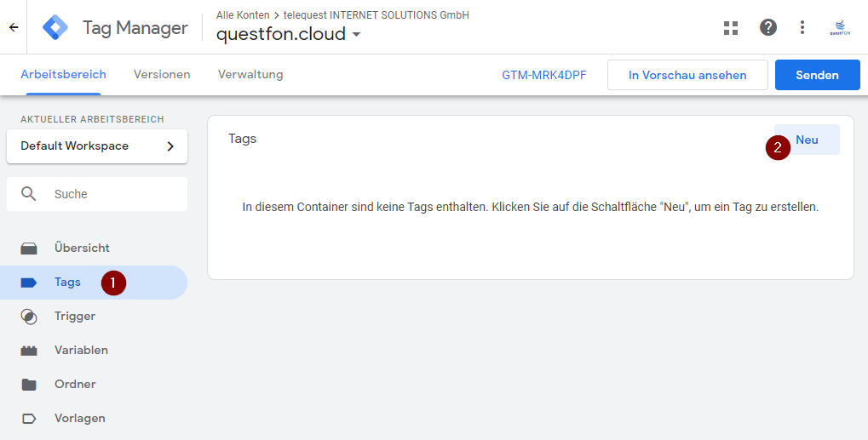Select the Variablen brick icon

[x=29, y=351]
